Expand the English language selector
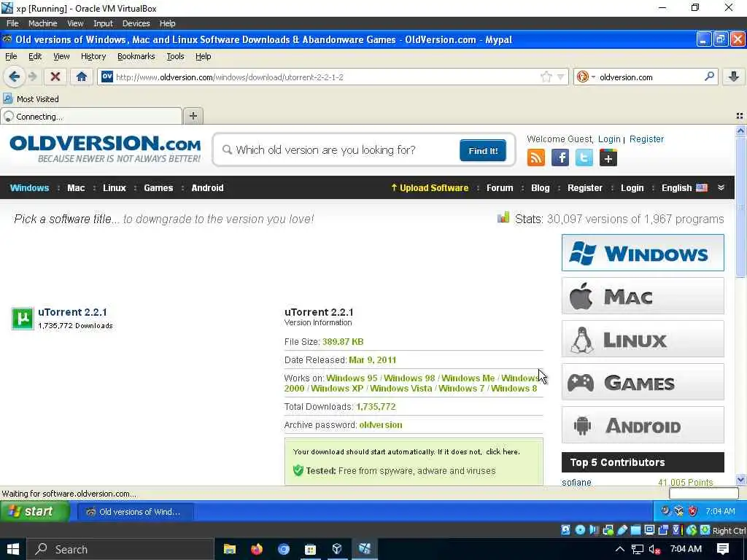 [x=684, y=187]
